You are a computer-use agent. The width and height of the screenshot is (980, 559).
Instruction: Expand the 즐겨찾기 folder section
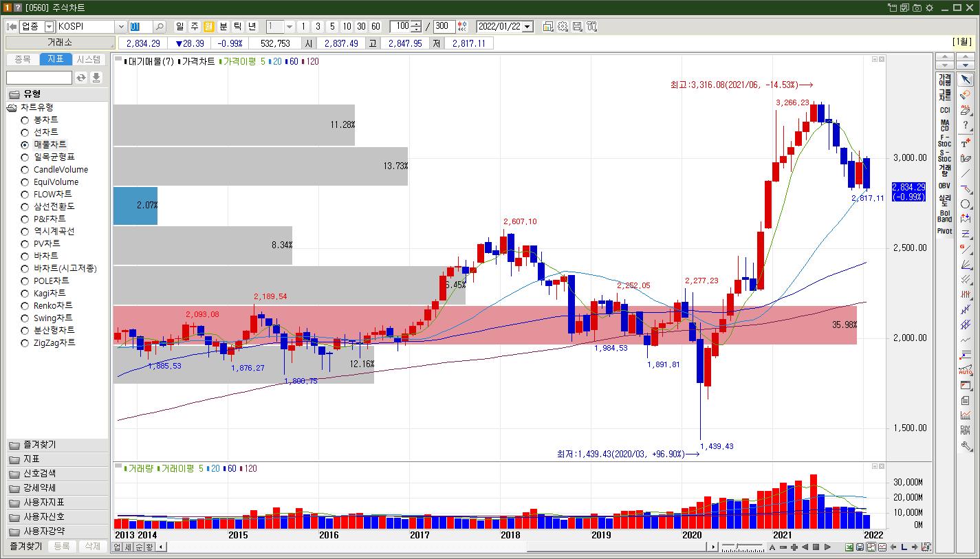[x=57, y=445]
